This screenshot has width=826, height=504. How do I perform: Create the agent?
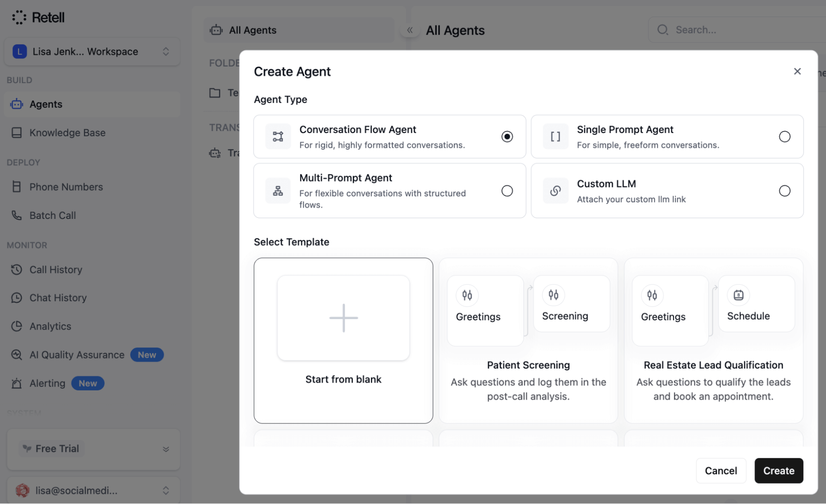tap(778, 471)
